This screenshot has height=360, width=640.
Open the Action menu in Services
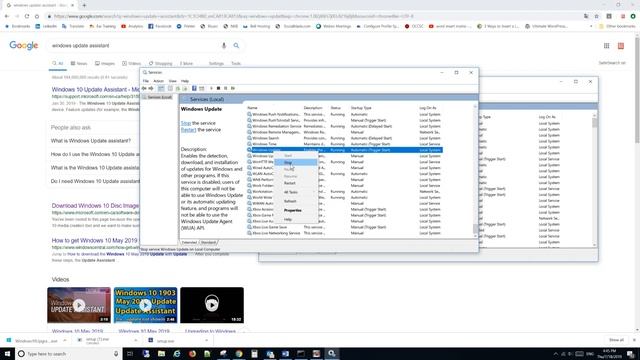[158, 81]
